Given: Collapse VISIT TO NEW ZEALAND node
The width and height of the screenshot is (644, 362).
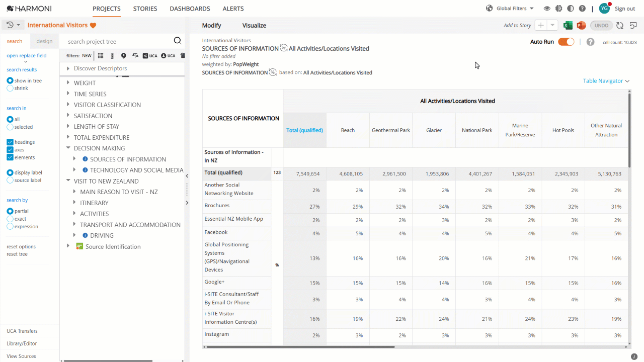Looking at the screenshot, I should tap(68, 181).
